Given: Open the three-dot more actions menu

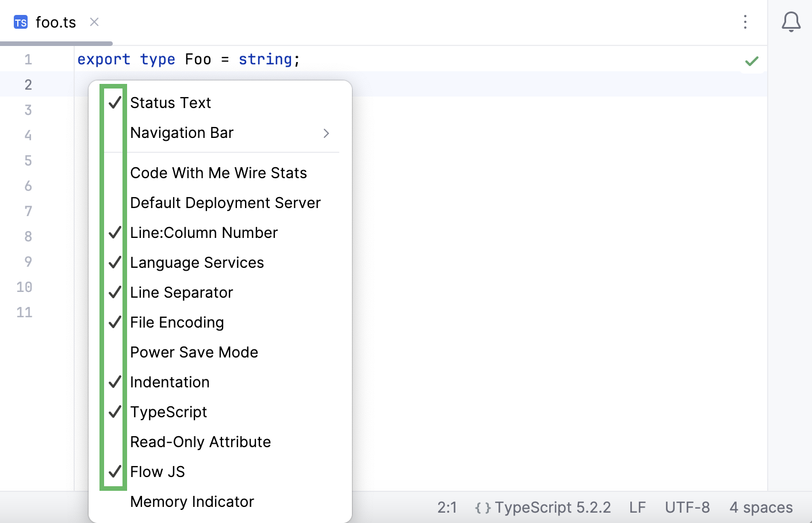Looking at the screenshot, I should click(x=745, y=22).
